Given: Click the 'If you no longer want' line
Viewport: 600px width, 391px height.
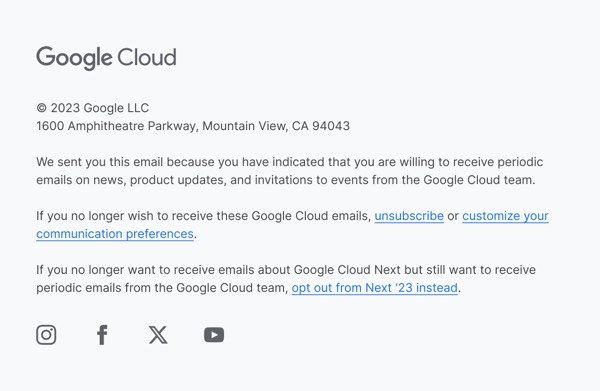Looking at the screenshot, I should coord(286,270).
